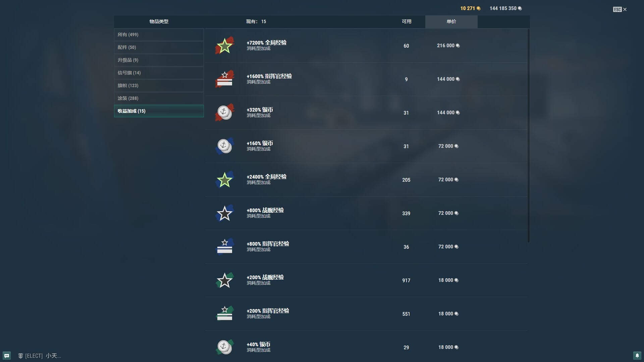Click the +7200% global XP red star icon
Image resolution: width=644 pixels, height=362 pixels.
click(x=224, y=46)
